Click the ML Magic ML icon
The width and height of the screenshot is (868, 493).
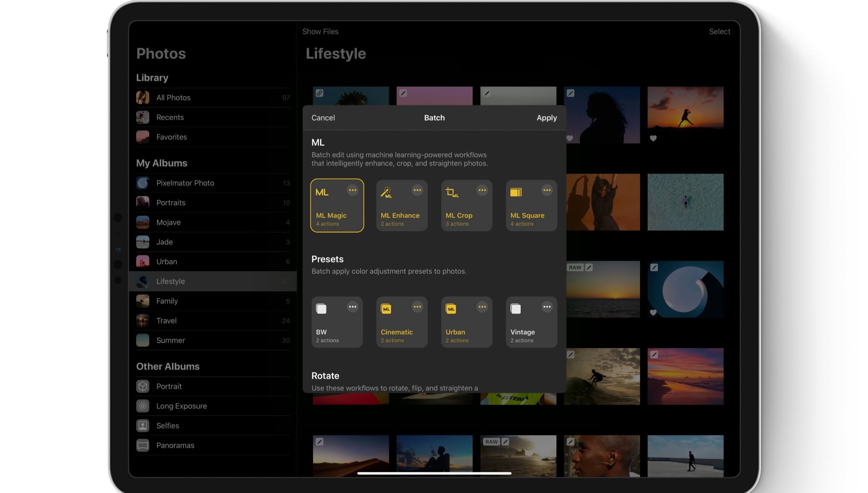point(322,193)
